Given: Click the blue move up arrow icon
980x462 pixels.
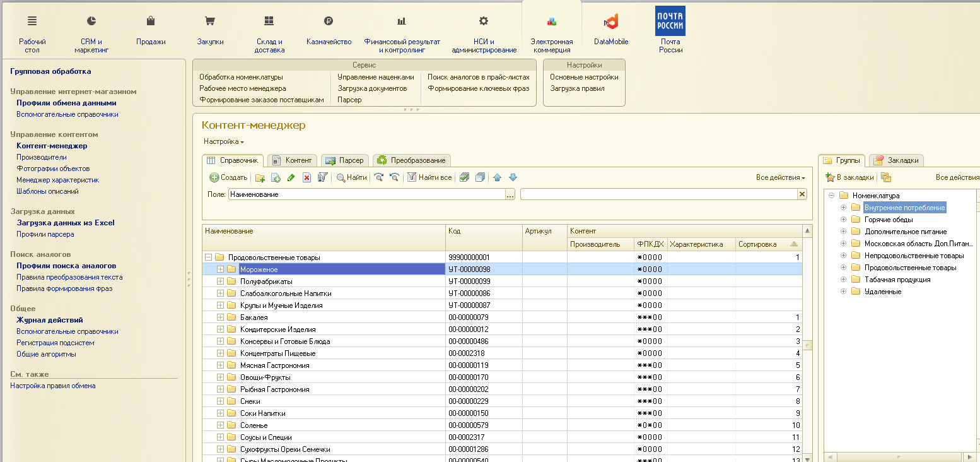Looking at the screenshot, I should click(x=497, y=178).
